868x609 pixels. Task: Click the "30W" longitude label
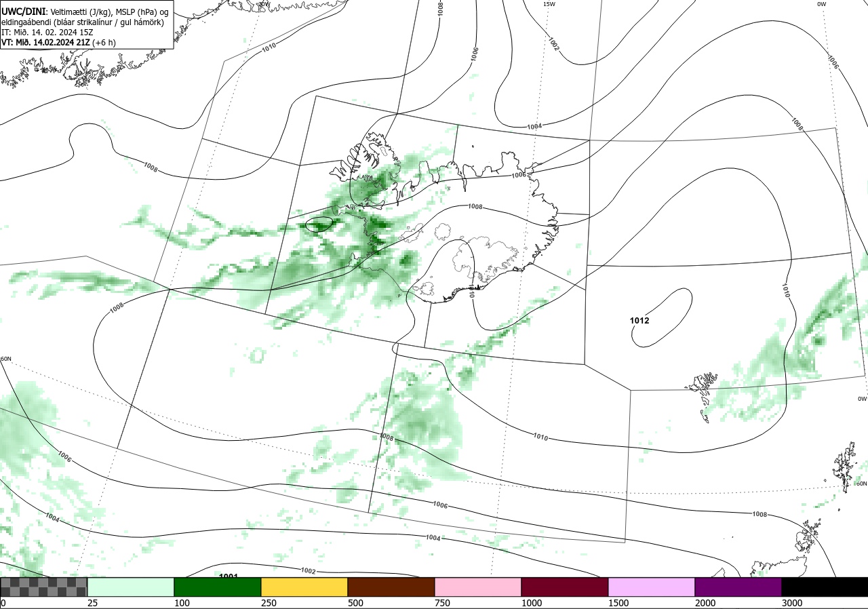click(x=264, y=4)
